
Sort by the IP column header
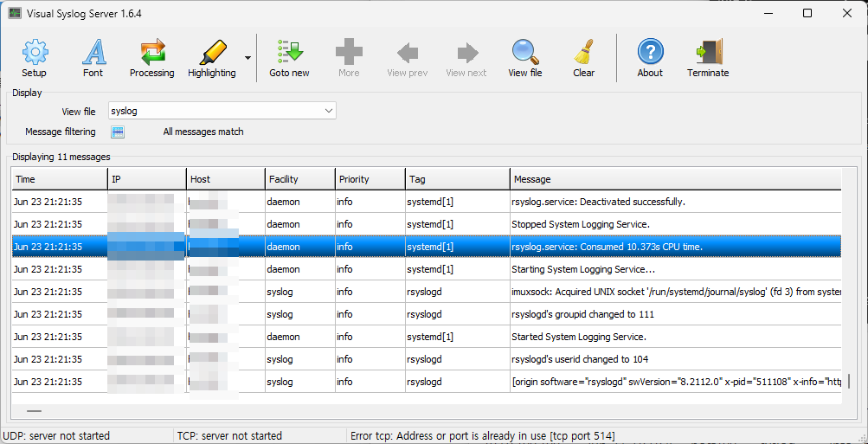pos(147,179)
